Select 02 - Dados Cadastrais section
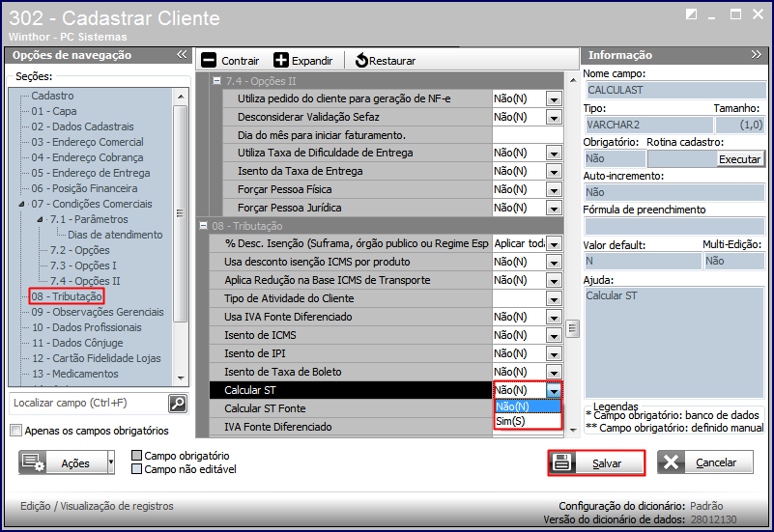 click(x=82, y=126)
